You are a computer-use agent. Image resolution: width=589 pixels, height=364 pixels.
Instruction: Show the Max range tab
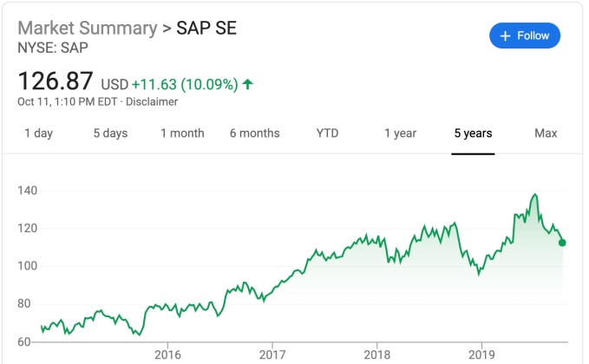click(x=546, y=133)
